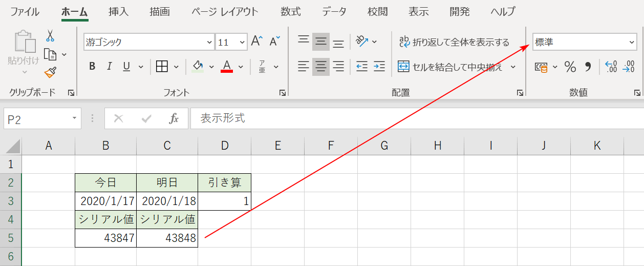Image resolution: width=644 pixels, height=266 pixels.
Task: Expand fill color dropdown arrow
Action: pos(212,67)
